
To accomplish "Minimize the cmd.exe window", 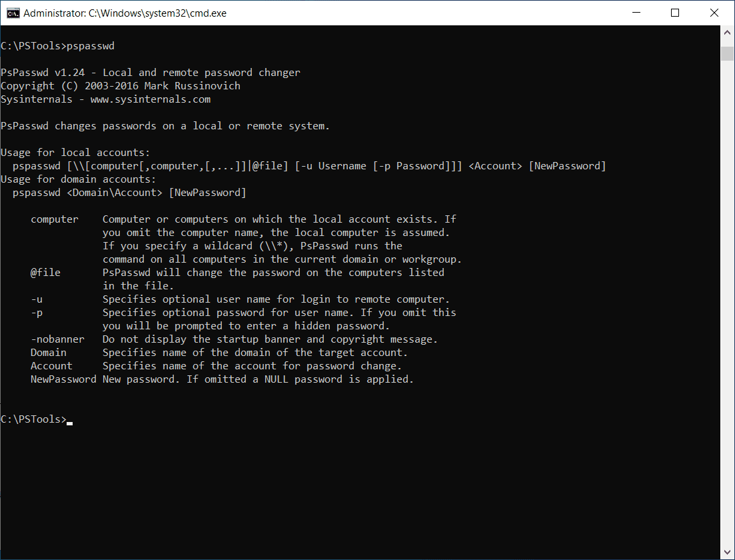I will coord(636,13).
